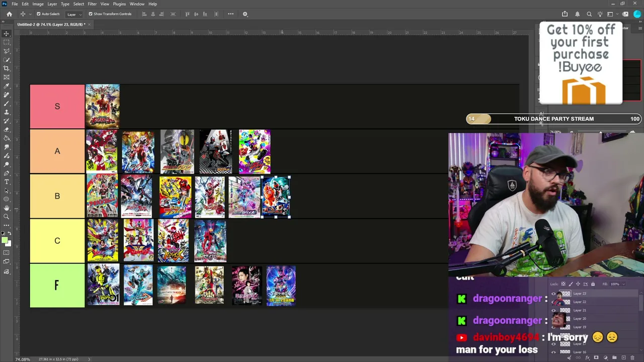Select the Rectangular Marquee tool
The height and width of the screenshot is (362, 644).
coord(7,42)
